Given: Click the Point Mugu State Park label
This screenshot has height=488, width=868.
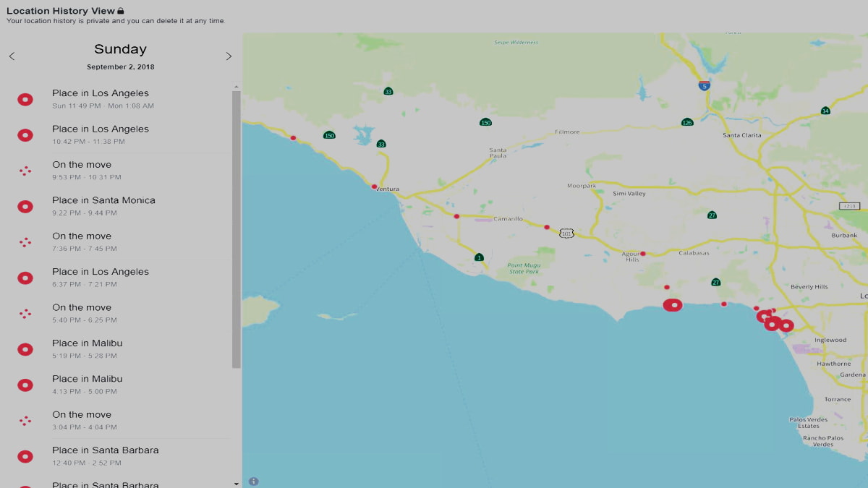Looking at the screenshot, I should pos(525,268).
